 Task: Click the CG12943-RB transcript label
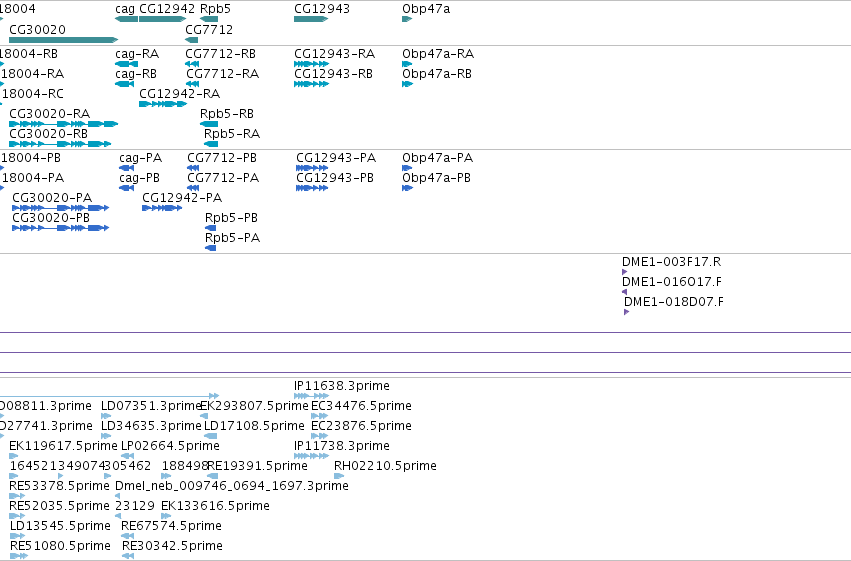[333, 74]
